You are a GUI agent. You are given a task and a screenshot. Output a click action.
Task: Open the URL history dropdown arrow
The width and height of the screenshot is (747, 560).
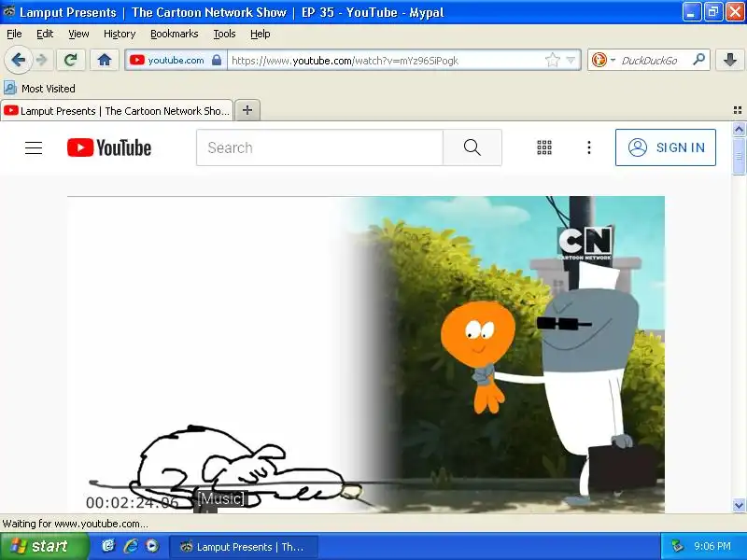pos(571,61)
